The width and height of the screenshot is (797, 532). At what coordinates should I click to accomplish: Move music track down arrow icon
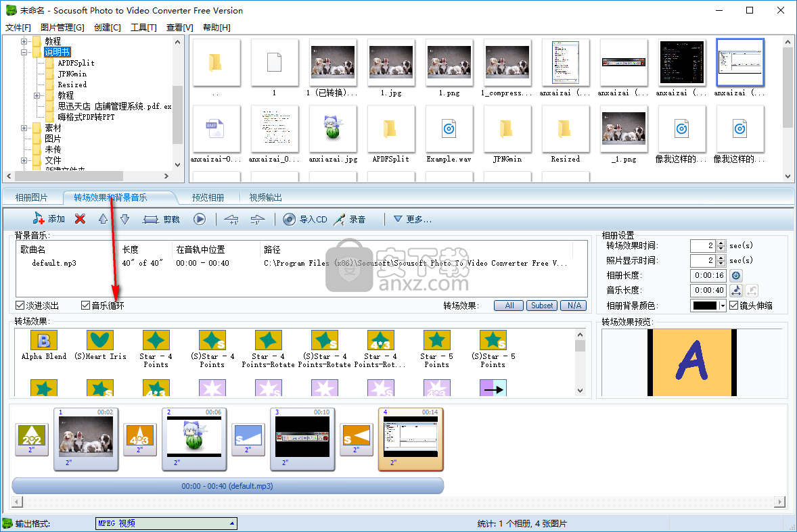[125, 219]
